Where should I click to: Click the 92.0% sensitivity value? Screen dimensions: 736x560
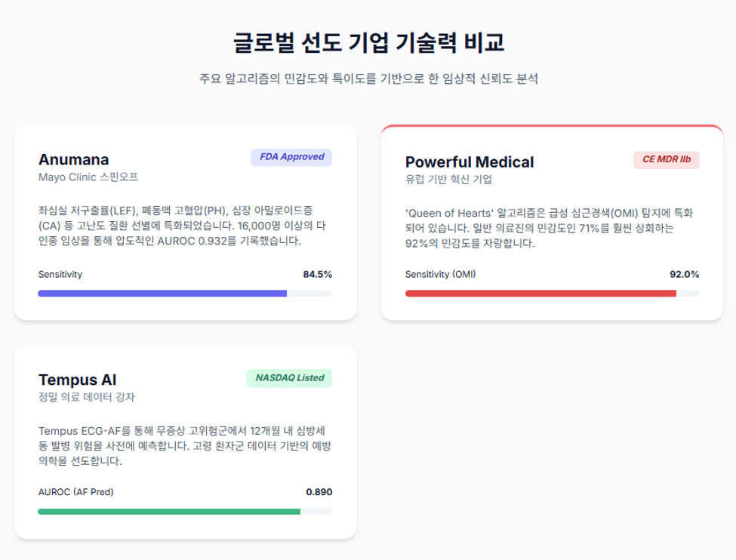click(685, 274)
